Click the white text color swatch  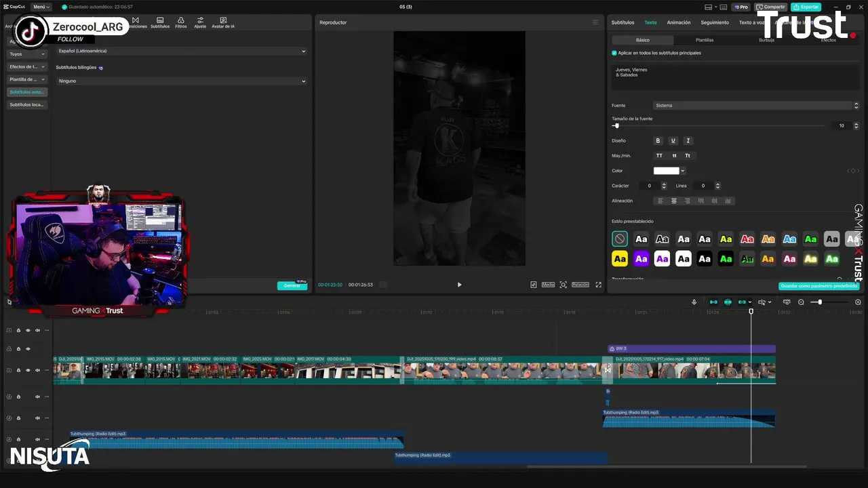(x=666, y=171)
